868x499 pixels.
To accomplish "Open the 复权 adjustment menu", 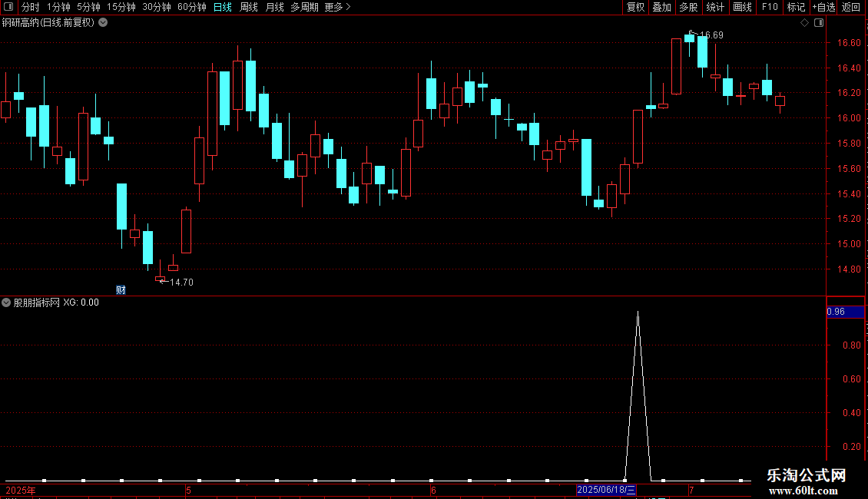I will point(635,7).
